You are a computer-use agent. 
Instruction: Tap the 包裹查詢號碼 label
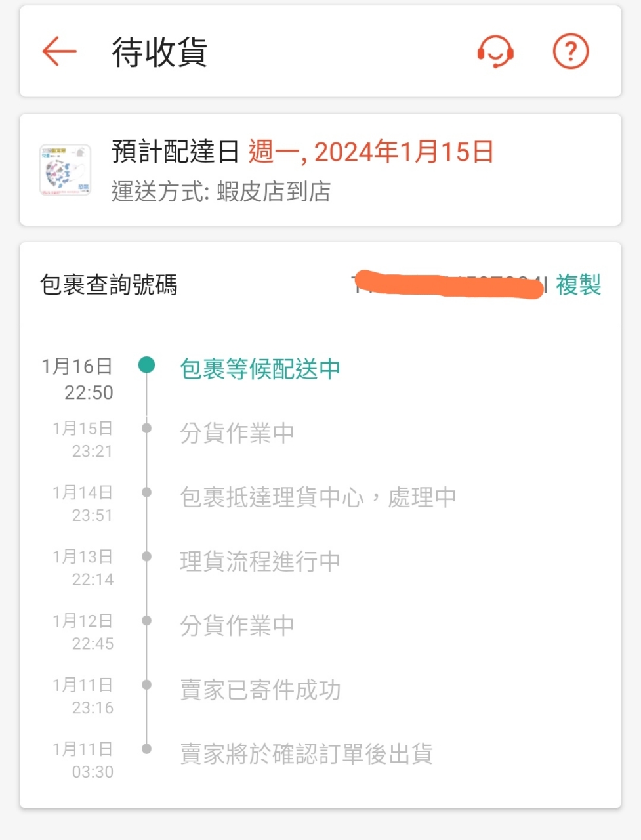[x=108, y=285]
